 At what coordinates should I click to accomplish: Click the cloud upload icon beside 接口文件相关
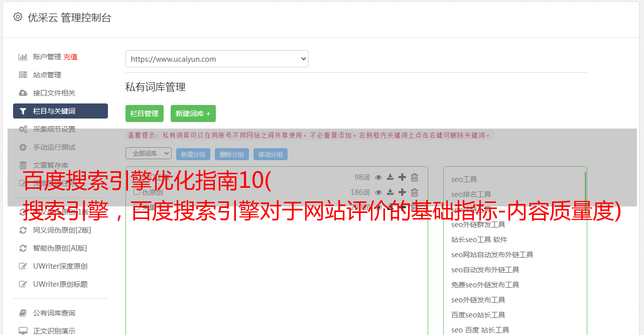tap(23, 93)
